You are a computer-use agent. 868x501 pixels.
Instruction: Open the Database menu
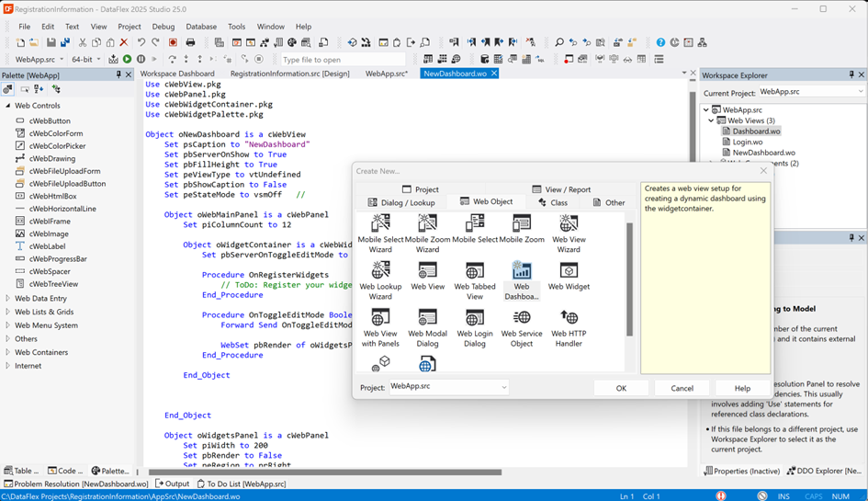(201, 27)
